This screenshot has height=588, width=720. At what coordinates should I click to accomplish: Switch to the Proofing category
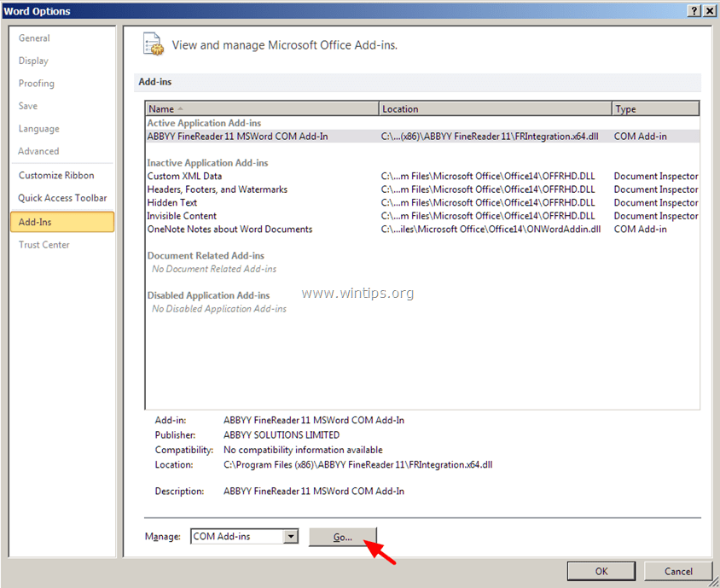pos(37,83)
